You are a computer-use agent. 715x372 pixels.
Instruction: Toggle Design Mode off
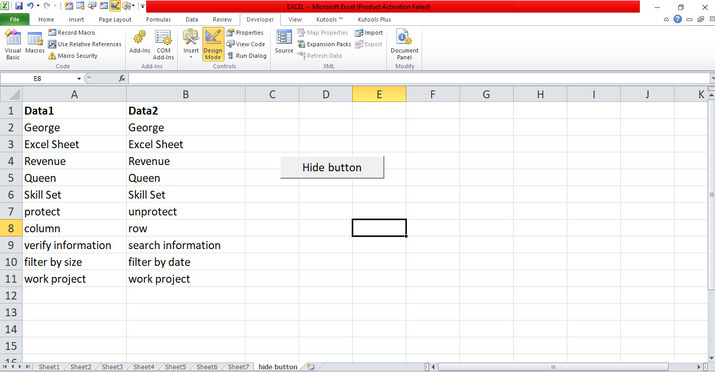click(x=213, y=45)
